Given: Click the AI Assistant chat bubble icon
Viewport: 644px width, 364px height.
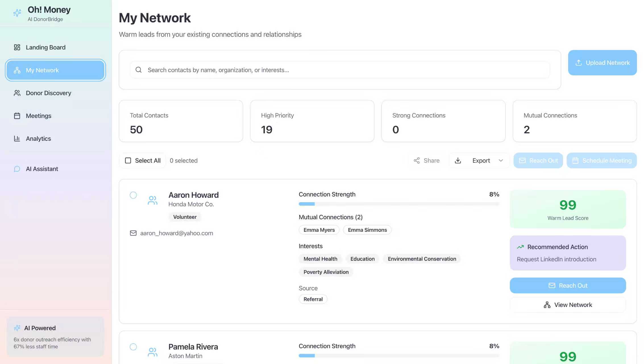Looking at the screenshot, I should (x=17, y=169).
